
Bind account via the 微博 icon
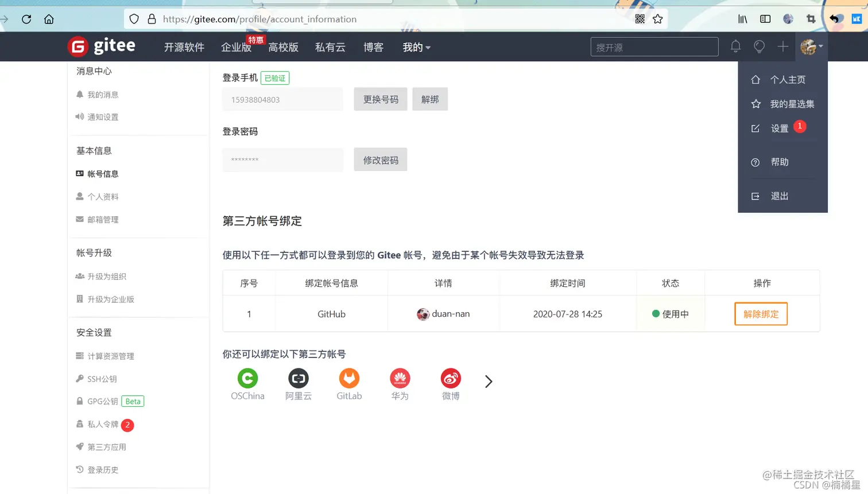(x=450, y=379)
